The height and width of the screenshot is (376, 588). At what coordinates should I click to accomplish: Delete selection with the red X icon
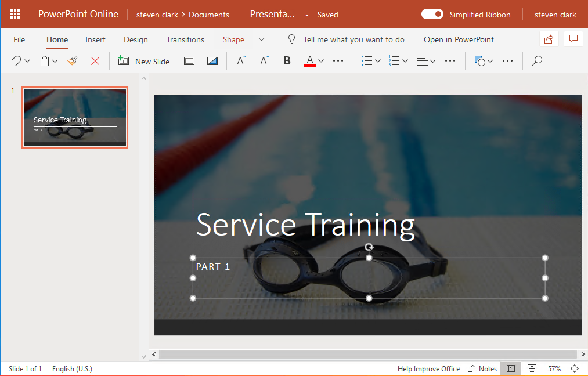pyautogui.click(x=95, y=61)
